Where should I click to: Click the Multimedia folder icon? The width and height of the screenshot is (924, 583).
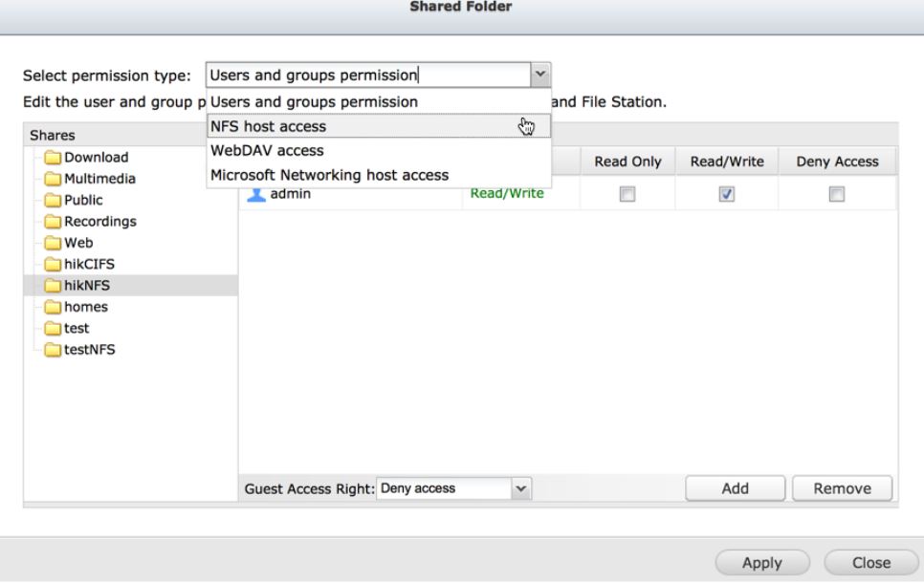pos(53,179)
